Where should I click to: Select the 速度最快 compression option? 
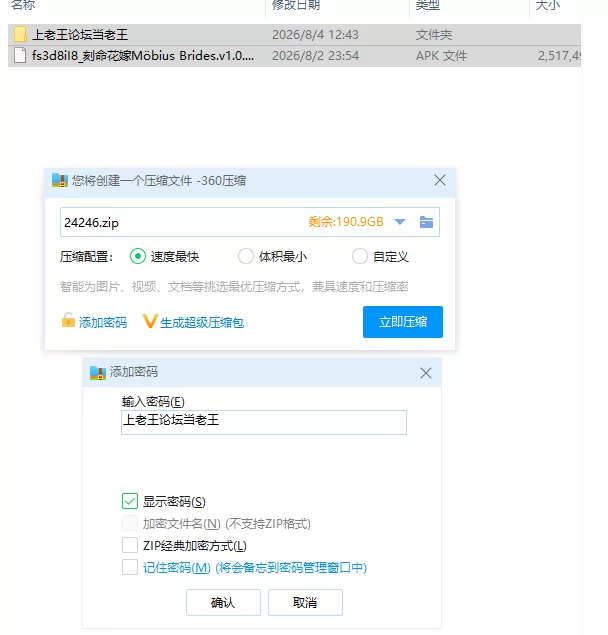pyautogui.click(x=138, y=256)
